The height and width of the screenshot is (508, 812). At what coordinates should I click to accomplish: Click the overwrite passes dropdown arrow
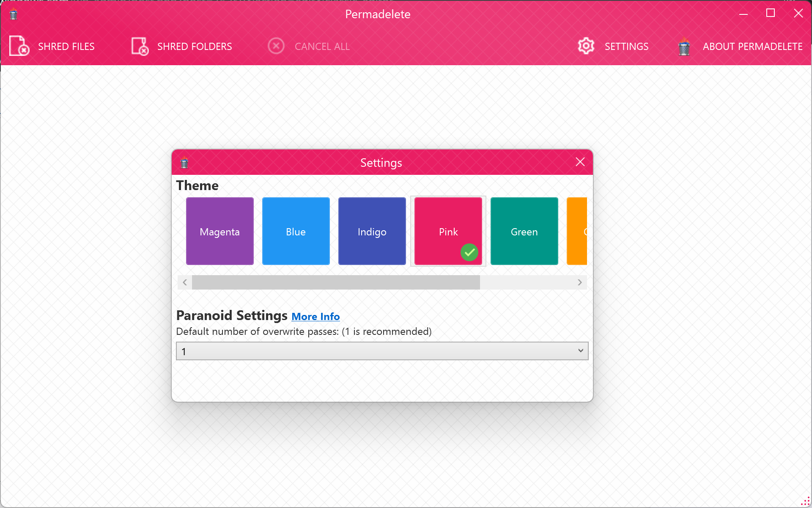(x=581, y=351)
